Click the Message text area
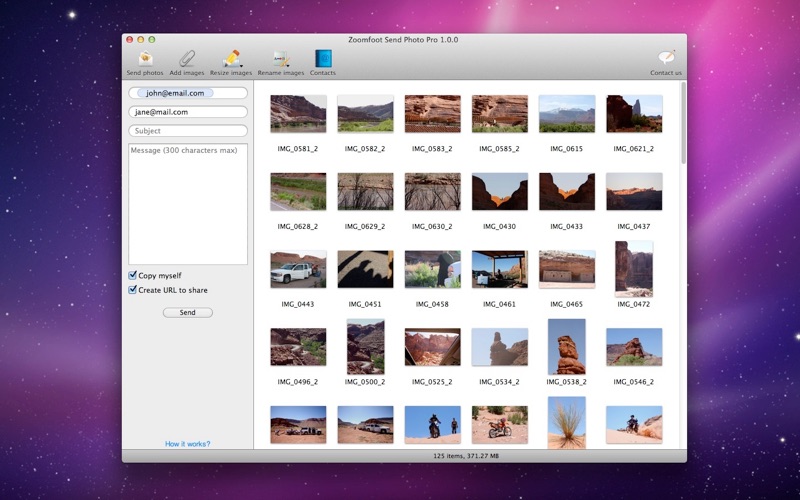Image resolution: width=800 pixels, height=500 pixels. [188, 204]
